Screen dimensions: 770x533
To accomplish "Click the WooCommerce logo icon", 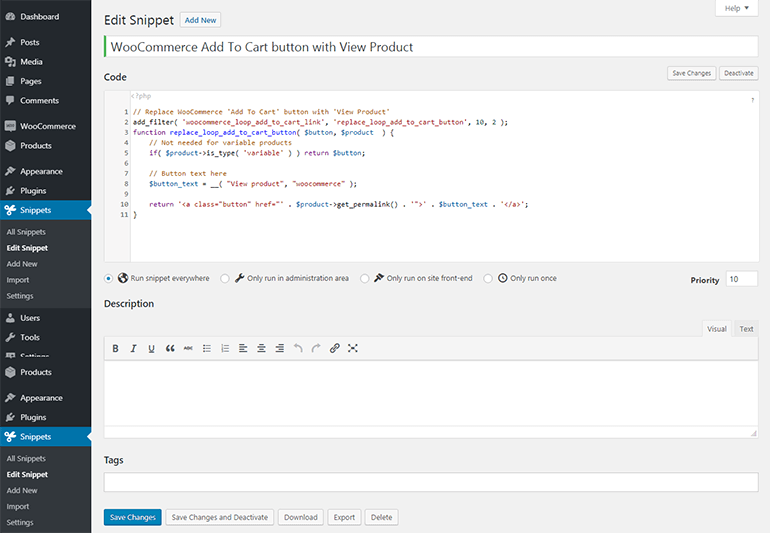I will [10, 126].
